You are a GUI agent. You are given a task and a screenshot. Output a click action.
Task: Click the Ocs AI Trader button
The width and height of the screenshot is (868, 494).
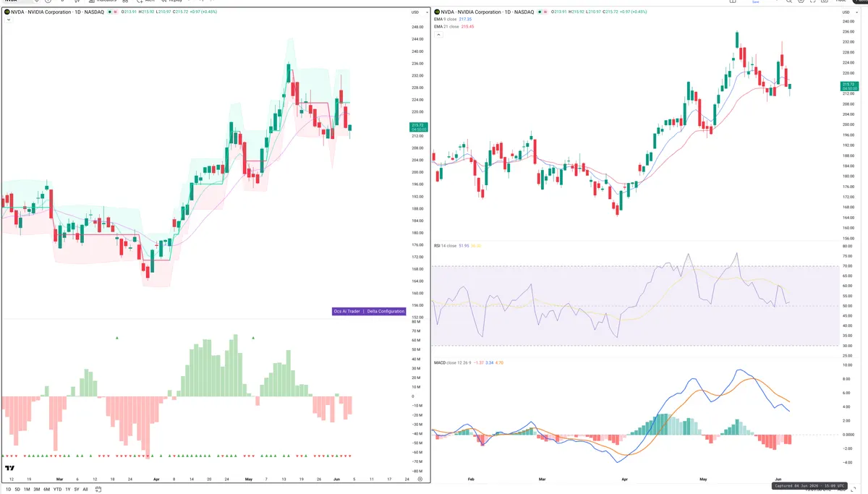[346, 311]
